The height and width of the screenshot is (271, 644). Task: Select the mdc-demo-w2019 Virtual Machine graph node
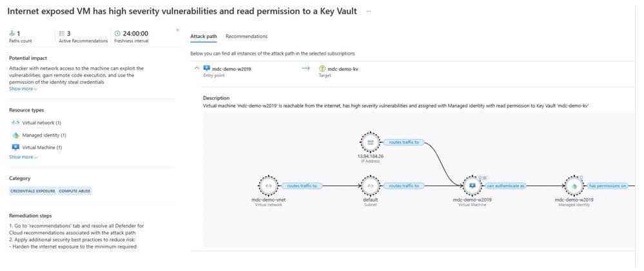click(x=472, y=186)
